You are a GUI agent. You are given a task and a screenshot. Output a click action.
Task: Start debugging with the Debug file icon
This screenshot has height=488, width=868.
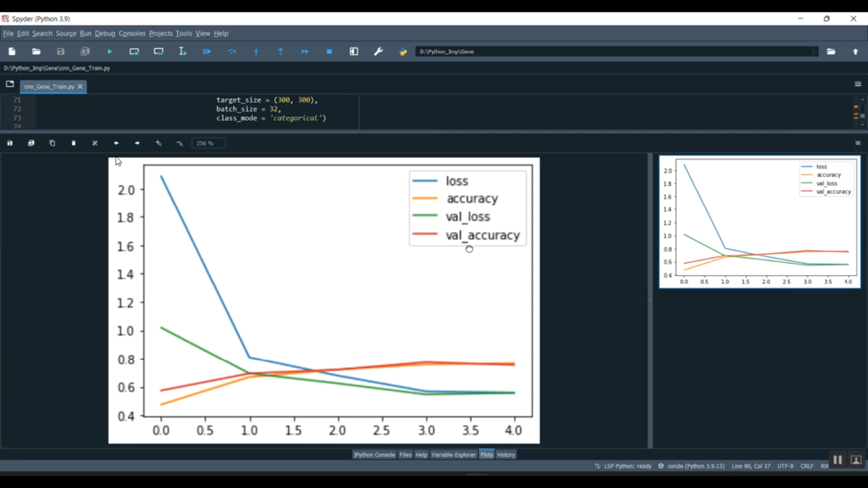207,51
